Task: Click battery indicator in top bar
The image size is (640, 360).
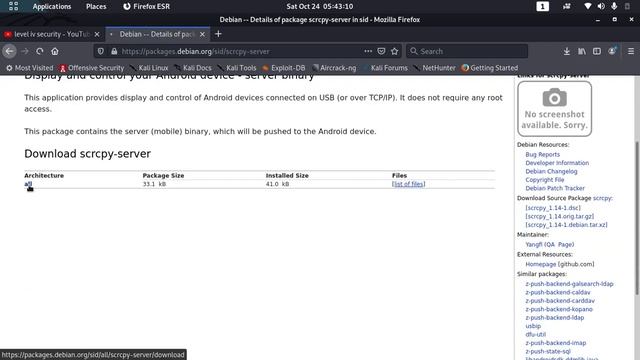Action: (627, 6)
